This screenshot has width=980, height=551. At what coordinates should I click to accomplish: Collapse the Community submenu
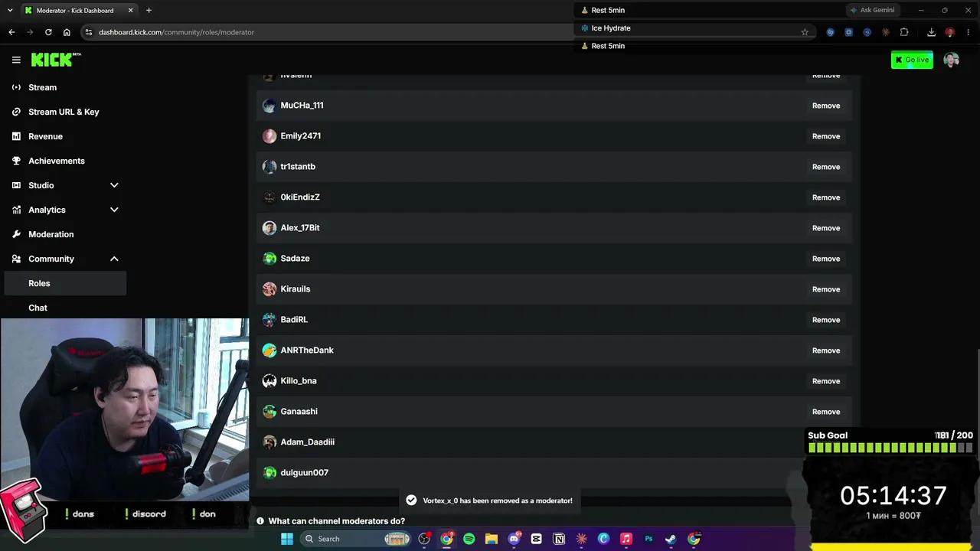114,259
